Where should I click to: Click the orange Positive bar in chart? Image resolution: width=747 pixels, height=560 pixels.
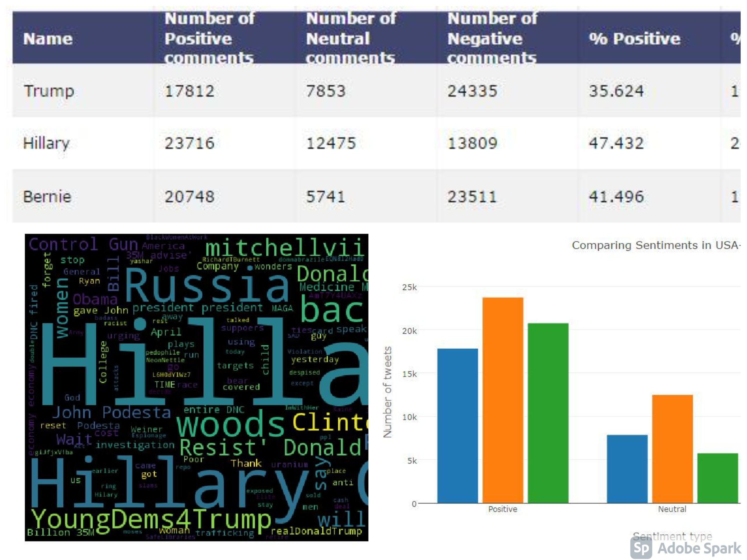503,400
